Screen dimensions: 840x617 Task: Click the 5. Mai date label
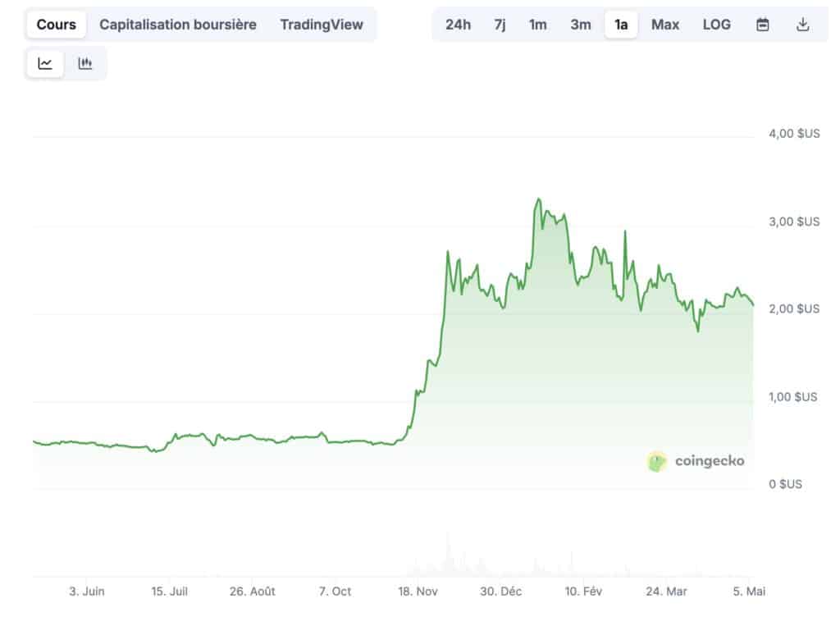pos(749,592)
